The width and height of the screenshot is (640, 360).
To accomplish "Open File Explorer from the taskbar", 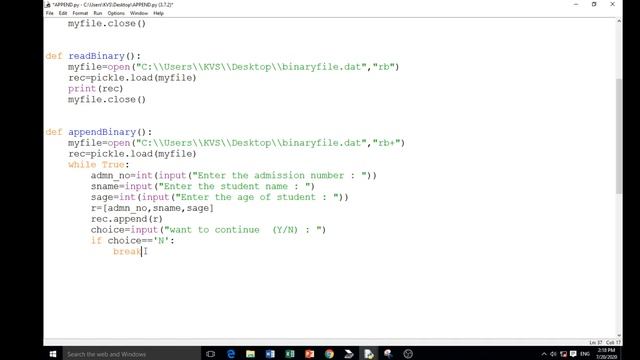I will tap(250, 354).
